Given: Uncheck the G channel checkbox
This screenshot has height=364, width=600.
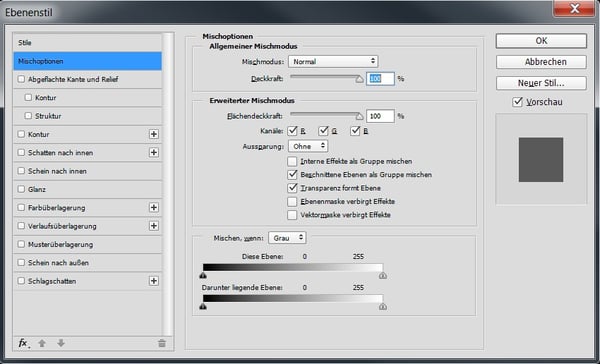Looking at the screenshot, I should (x=323, y=131).
